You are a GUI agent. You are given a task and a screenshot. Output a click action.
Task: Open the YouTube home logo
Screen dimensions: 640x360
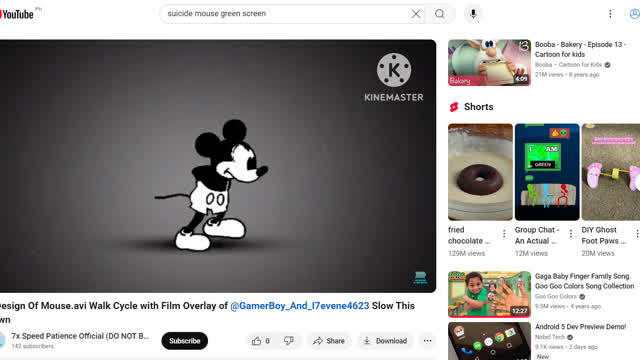point(17,14)
